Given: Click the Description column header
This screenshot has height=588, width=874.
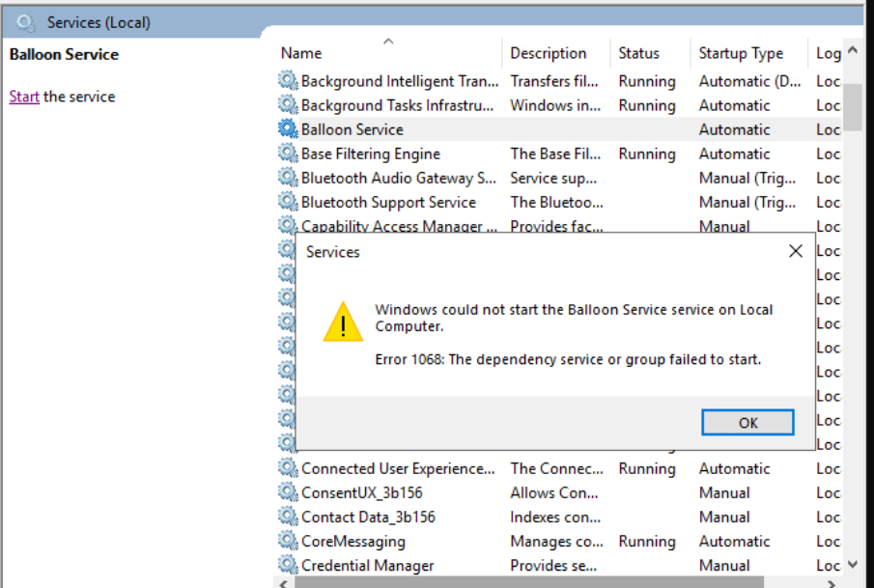Looking at the screenshot, I should pos(548,53).
